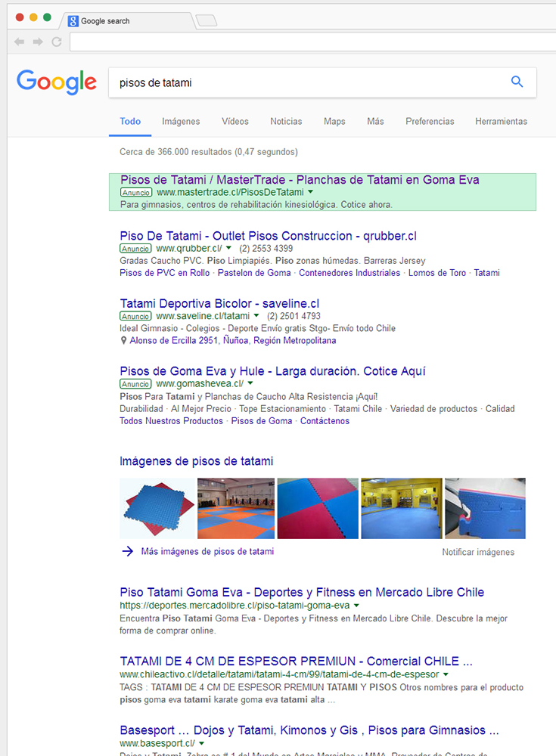This screenshot has height=756, width=556.
Task: Click the Contáctenos sitelink
Action: pyautogui.click(x=325, y=421)
